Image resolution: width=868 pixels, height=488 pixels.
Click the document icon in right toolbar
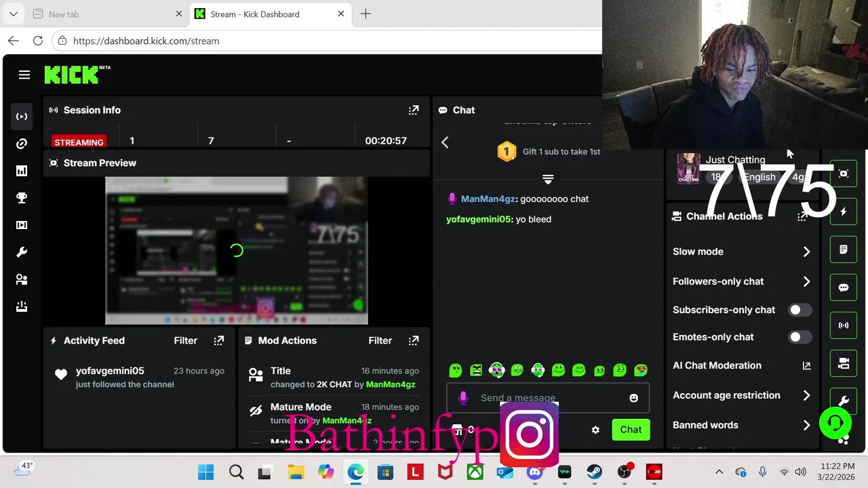tap(844, 249)
